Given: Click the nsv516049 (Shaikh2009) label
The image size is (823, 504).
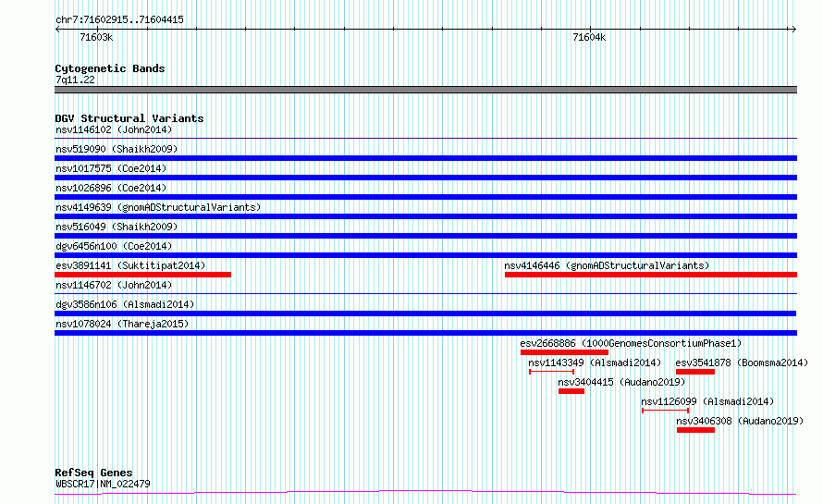Looking at the screenshot, I should coord(117,227).
